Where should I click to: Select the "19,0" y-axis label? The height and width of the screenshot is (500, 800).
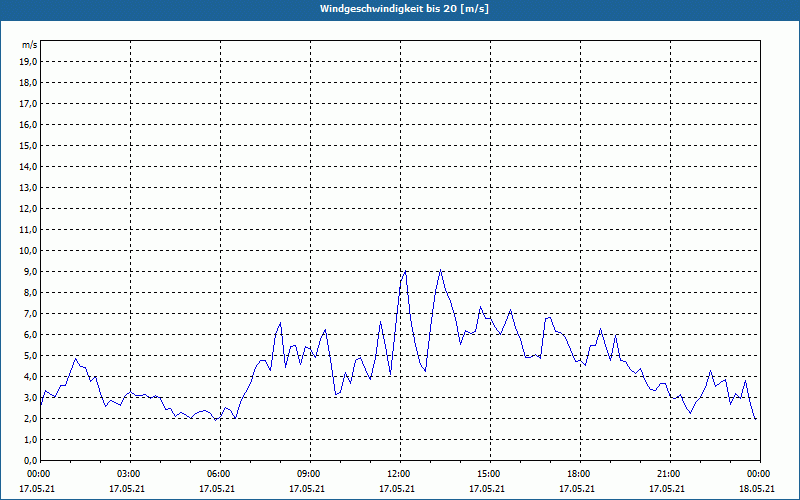coord(28,62)
